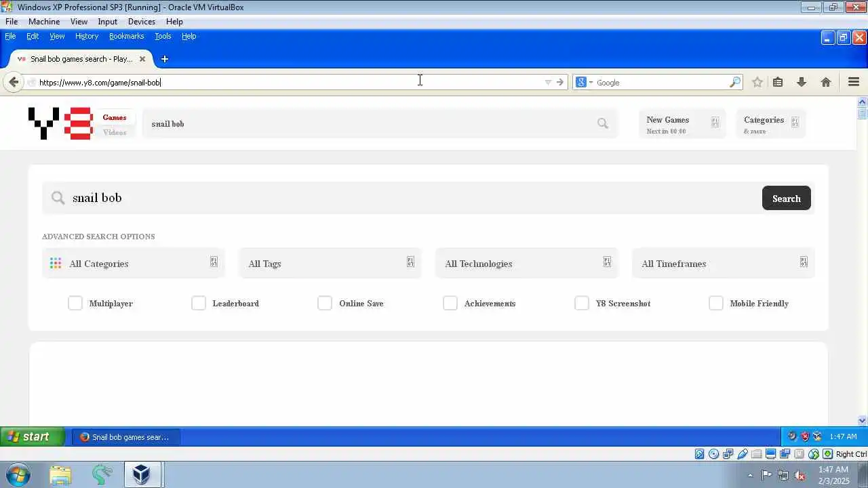
Task: Click VirtualBox USB devices indicator
Action: (x=742, y=454)
